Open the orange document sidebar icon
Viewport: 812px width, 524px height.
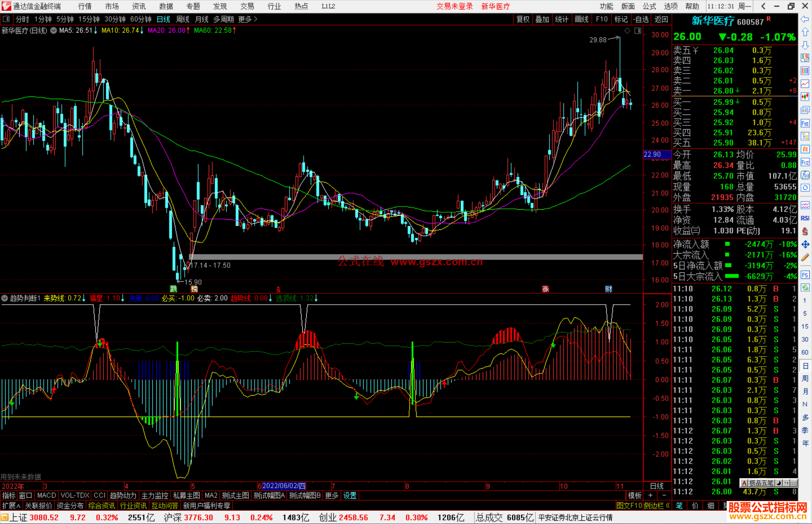click(805, 149)
